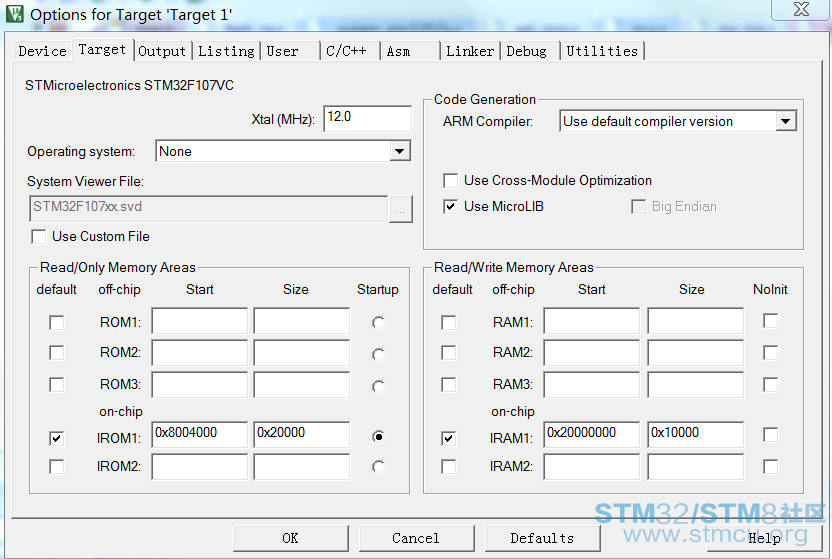Click the IROM2 Start field
Screen dimensions: 832x559
click(200, 467)
